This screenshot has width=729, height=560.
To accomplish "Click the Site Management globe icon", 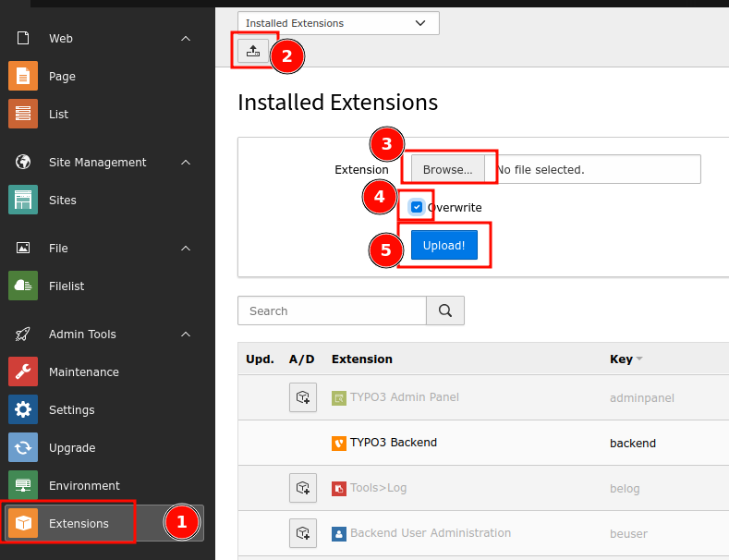I will click(23, 162).
